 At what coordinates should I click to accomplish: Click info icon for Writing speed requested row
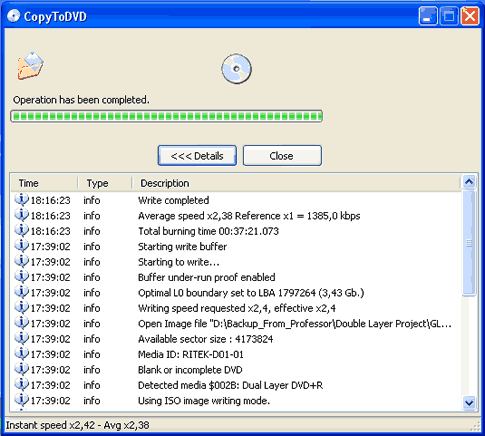click(x=21, y=308)
